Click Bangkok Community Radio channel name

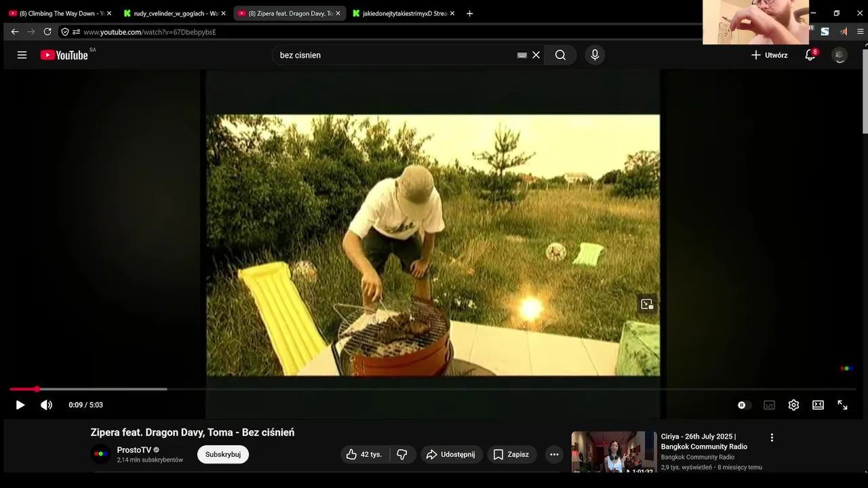[697, 457]
